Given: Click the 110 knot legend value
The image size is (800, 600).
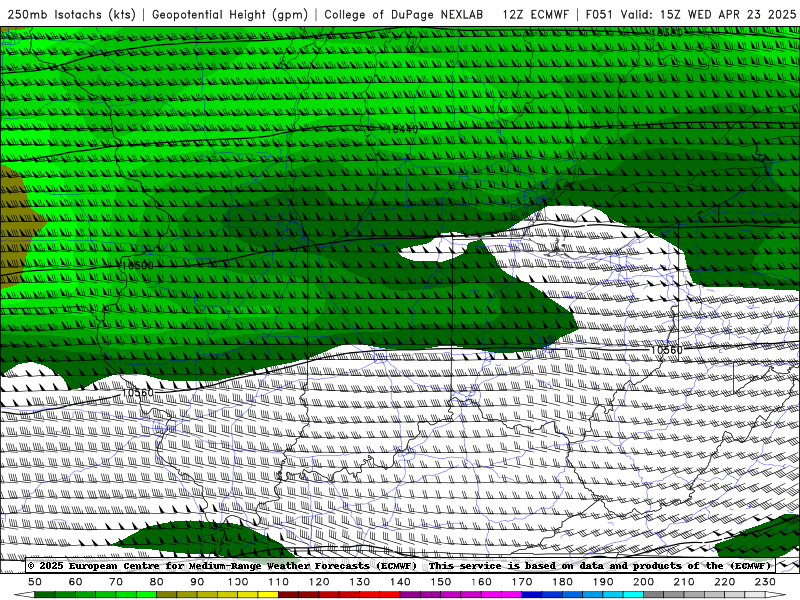Looking at the screenshot, I should pos(279,582).
